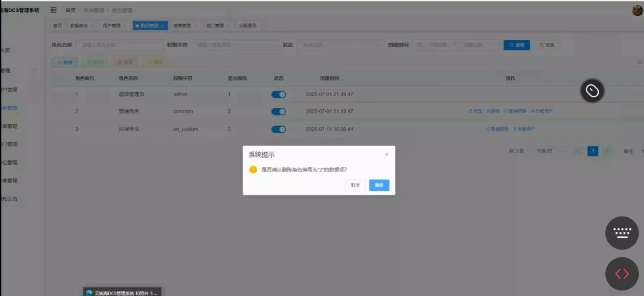Click the floating round clock-style button

pyautogui.click(x=592, y=91)
